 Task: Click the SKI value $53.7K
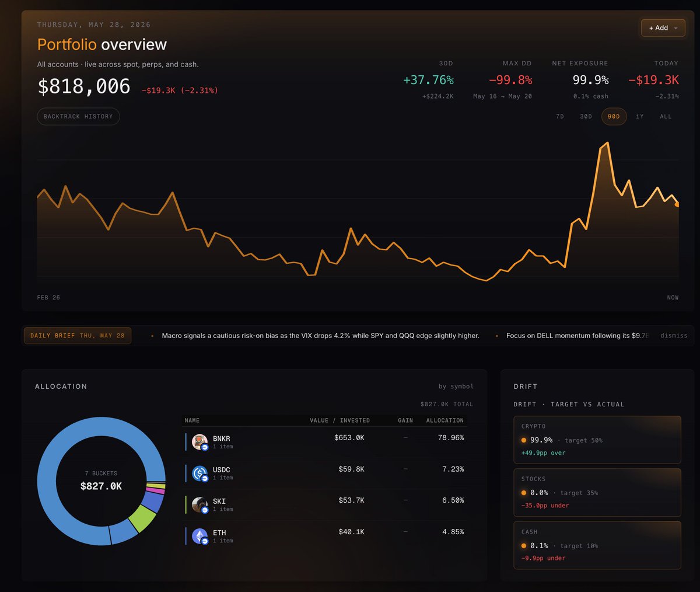(351, 500)
